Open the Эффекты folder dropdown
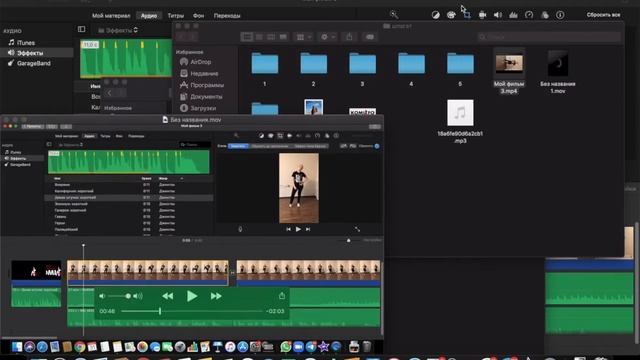Viewport: 640px width, 360px height. [x=118, y=30]
